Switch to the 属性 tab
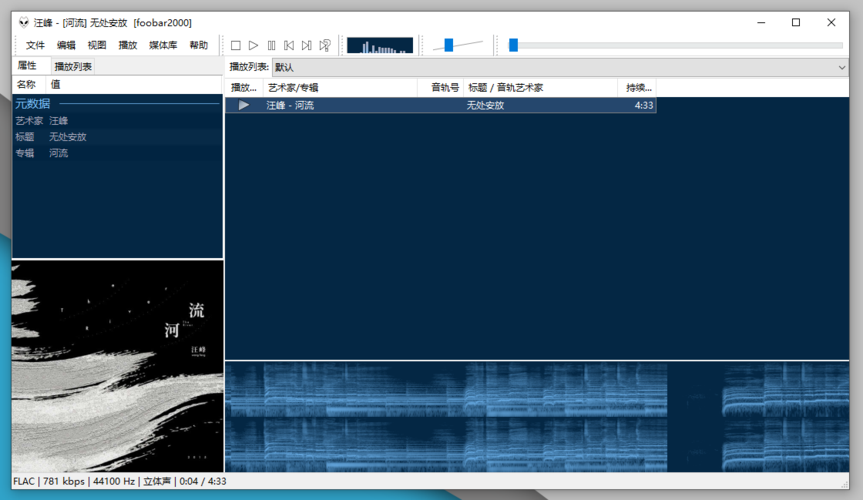The height and width of the screenshot is (500, 863). (26, 66)
